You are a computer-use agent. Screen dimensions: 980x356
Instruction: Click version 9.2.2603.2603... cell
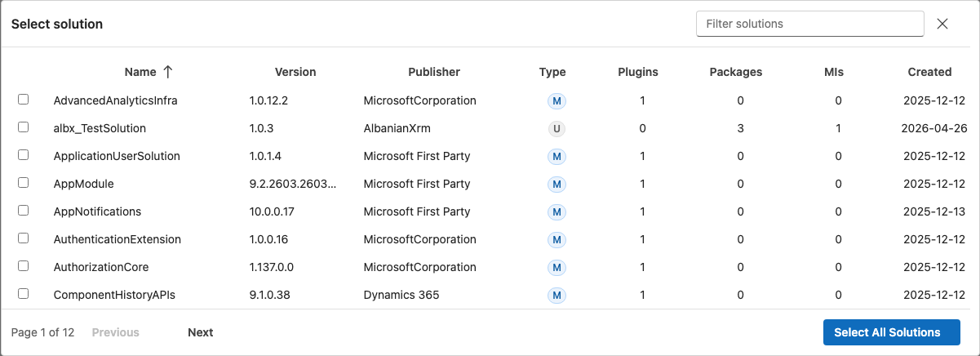[x=293, y=184]
